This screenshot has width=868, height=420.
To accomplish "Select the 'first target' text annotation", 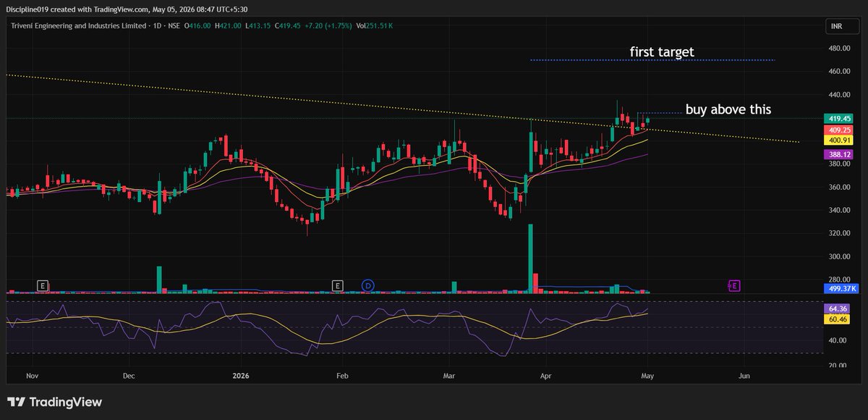I will [661, 52].
